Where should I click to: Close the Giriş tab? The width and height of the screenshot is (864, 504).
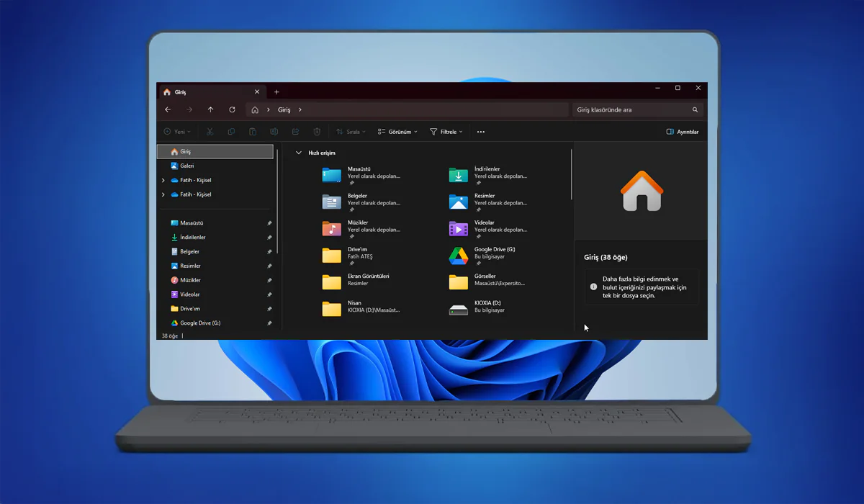[257, 91]
